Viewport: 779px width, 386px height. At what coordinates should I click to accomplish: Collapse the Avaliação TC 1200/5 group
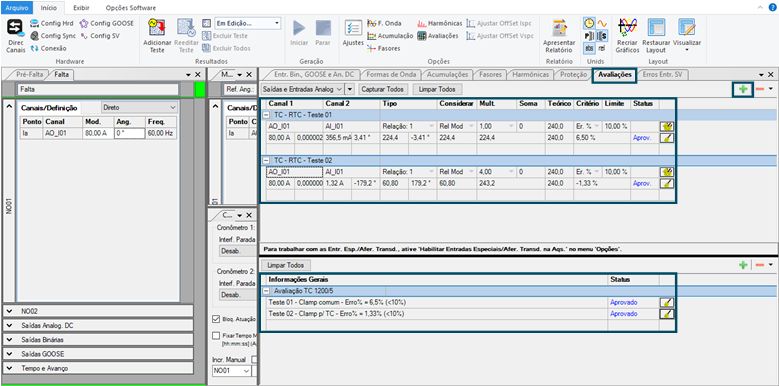coord(266,291)
